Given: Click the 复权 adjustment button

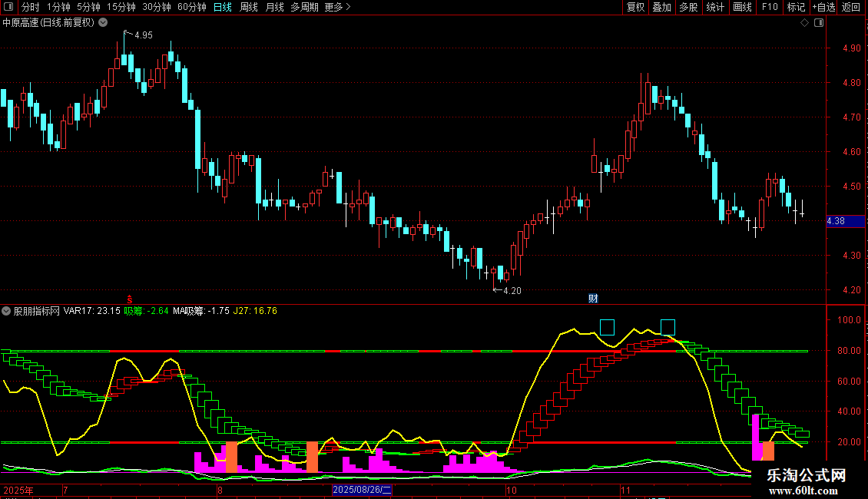Looking at the screenshot, I should pyautogui.click(x=635, y=7).
